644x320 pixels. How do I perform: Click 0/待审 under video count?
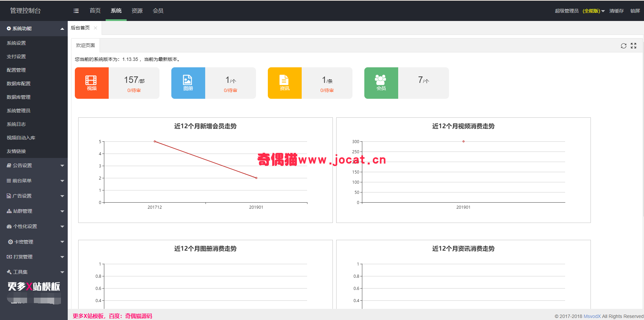(134, 90)
